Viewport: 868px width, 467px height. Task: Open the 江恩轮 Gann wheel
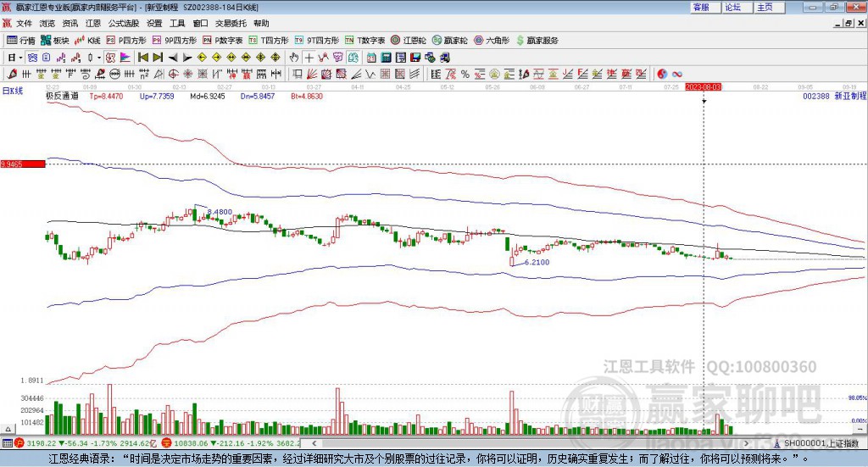(409, 41)
